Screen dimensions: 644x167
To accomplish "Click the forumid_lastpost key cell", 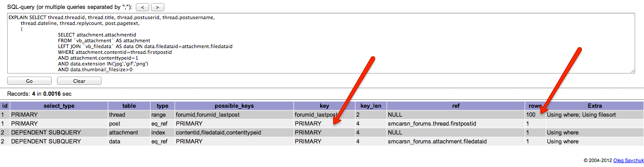I will 324,114.
